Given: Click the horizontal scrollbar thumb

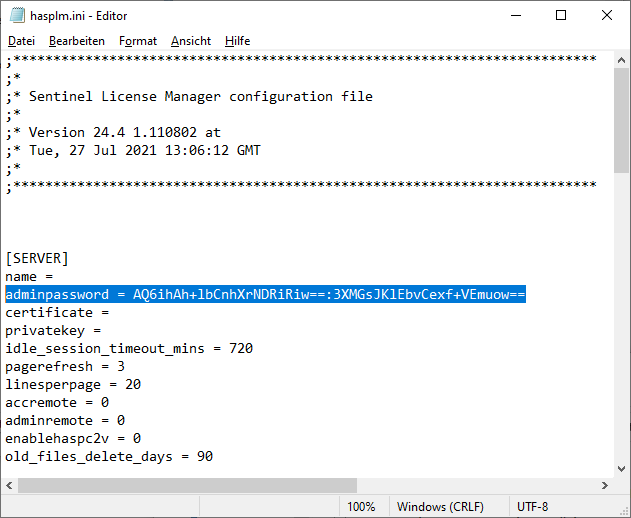Looking at the screenshot, I should click(x=187, y=485).
